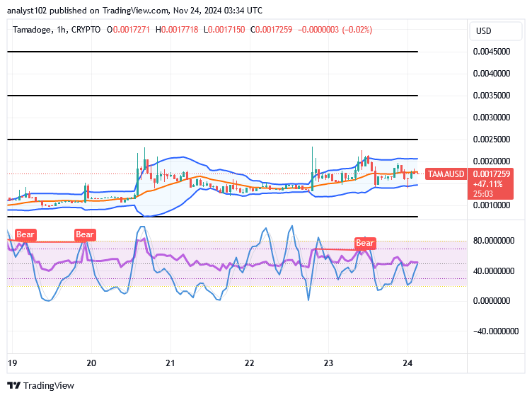Click the +47.11% percentage in price tag
This screenshot has width=532, height=398.
(487, 184)
